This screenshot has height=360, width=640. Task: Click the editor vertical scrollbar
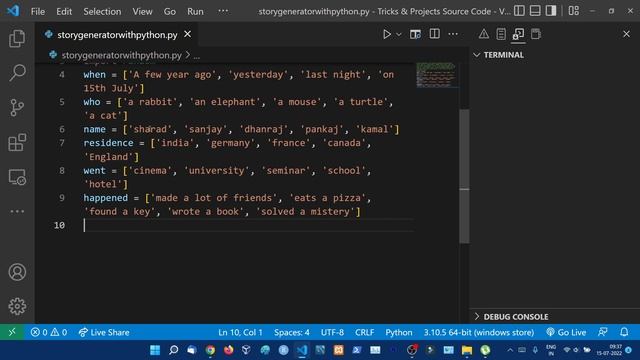coord(464,176)
